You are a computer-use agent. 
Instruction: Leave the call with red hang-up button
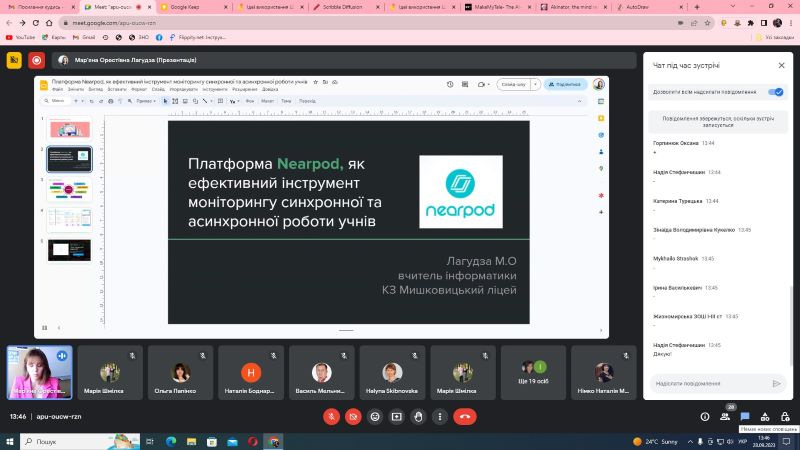465,416
